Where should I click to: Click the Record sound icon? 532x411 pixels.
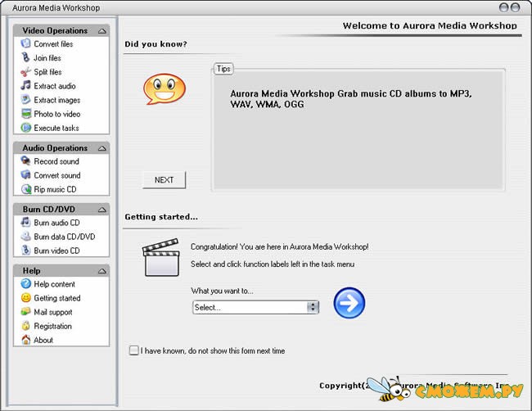26,160
